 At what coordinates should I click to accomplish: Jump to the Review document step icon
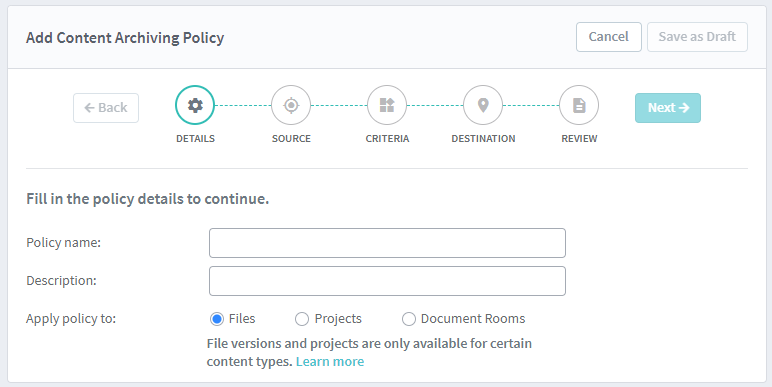(x=579, y=105)
